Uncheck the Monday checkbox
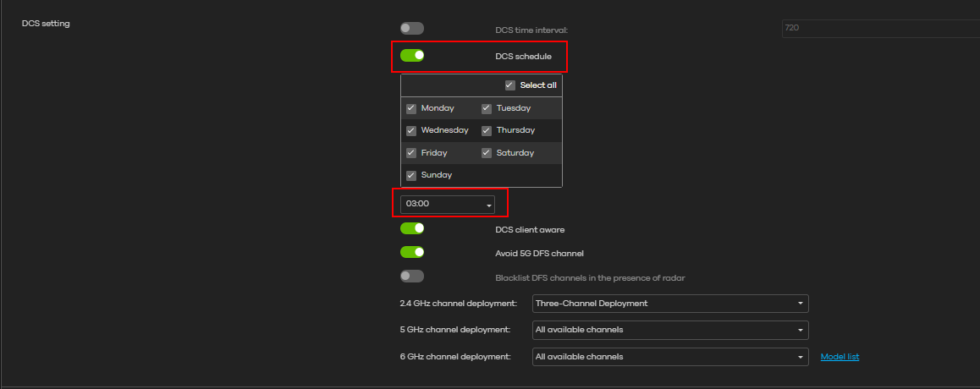The height and width of the screenshot is (389, 980). 411,108
